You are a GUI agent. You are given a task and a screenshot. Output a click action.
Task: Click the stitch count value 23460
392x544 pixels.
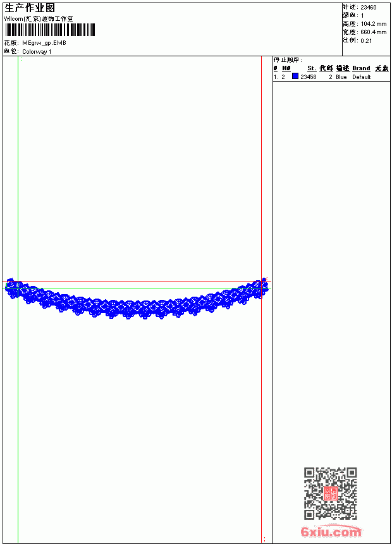pos(369,8)
